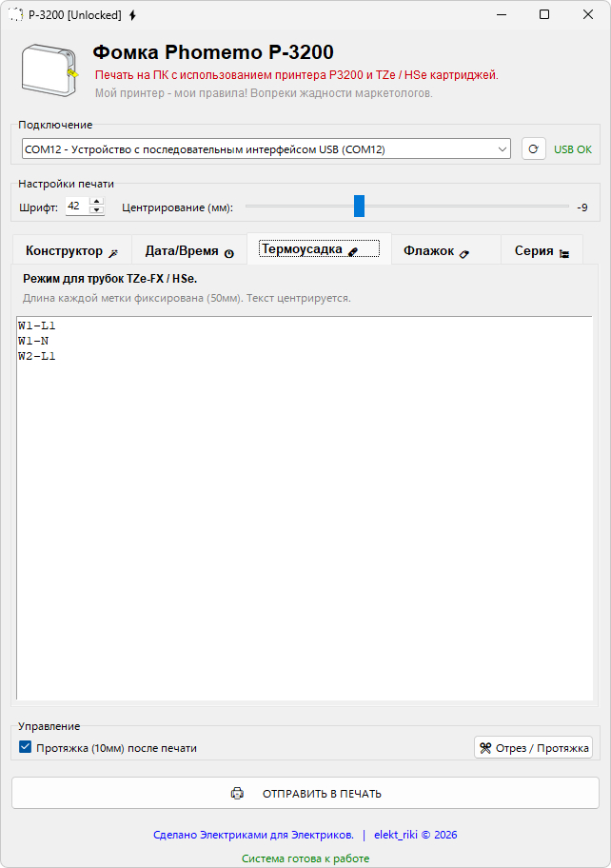Screen dimensions: 611x868
Task: Click the list icon on Серия tab
Action: pos(564,253)
